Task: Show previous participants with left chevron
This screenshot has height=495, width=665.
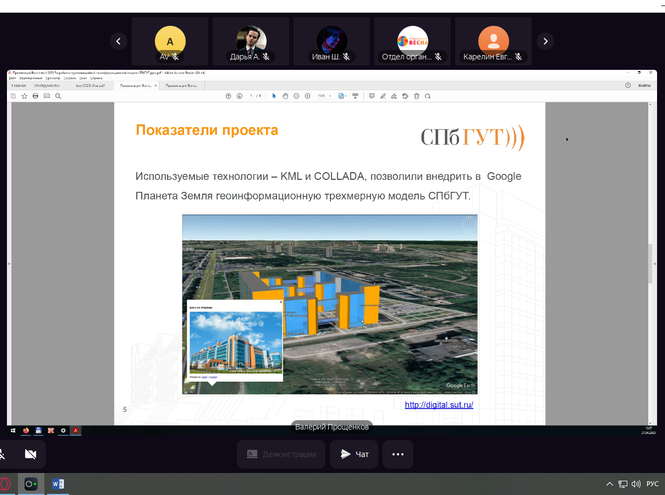Action: [x=118, y=41]
